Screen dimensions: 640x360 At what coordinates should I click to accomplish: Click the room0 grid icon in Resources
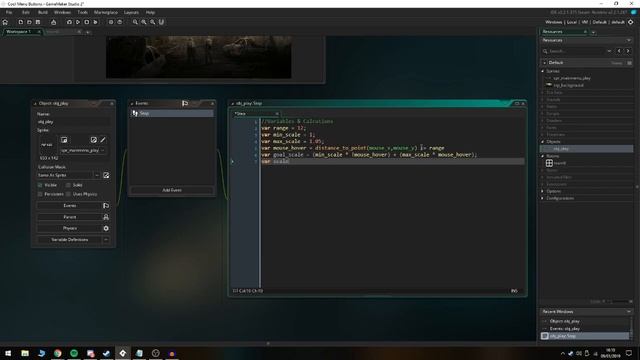(549, 163)
